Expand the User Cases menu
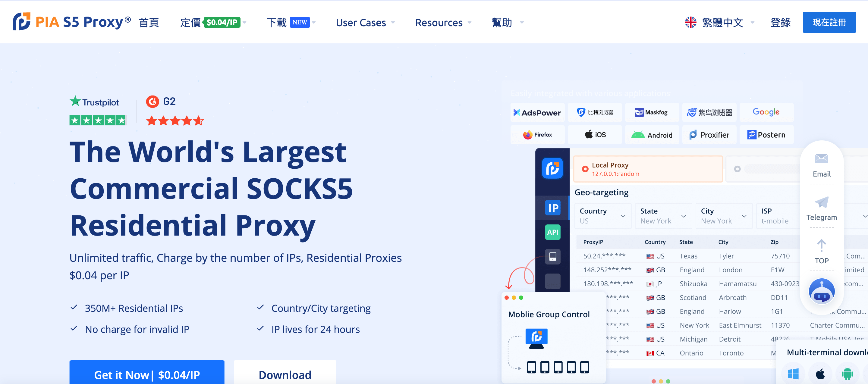This screenshot has width=868, height=385. 365,23
